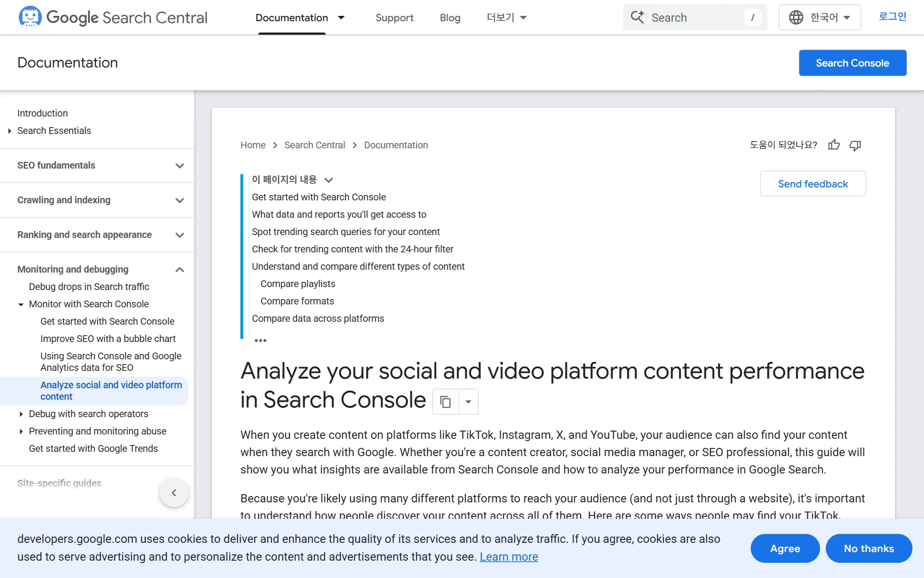Image resolution: width=924 pixels, height=578 pixels.
Task: Open the Introduction sidebar link
Action: (x=42, y=113)
